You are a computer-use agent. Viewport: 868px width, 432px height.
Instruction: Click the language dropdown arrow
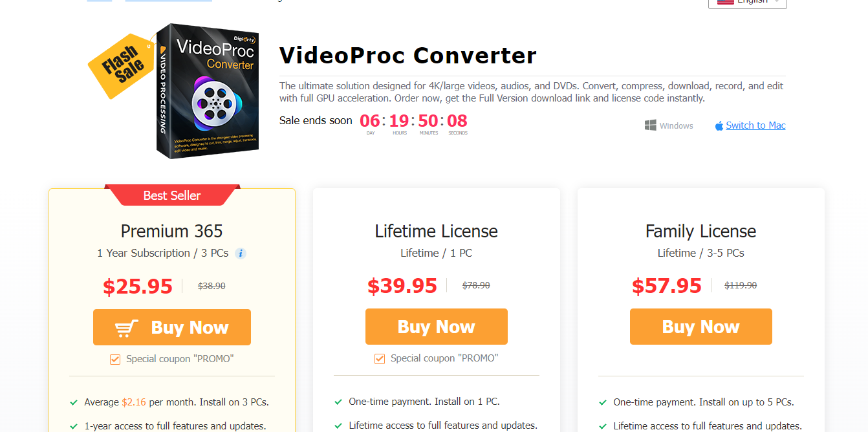[777, 2]
